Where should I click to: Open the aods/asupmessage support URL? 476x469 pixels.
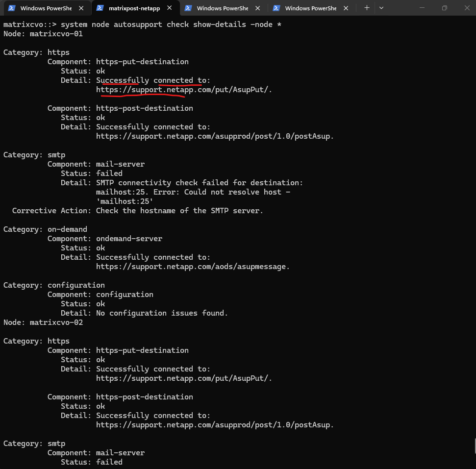click(193, 267)
